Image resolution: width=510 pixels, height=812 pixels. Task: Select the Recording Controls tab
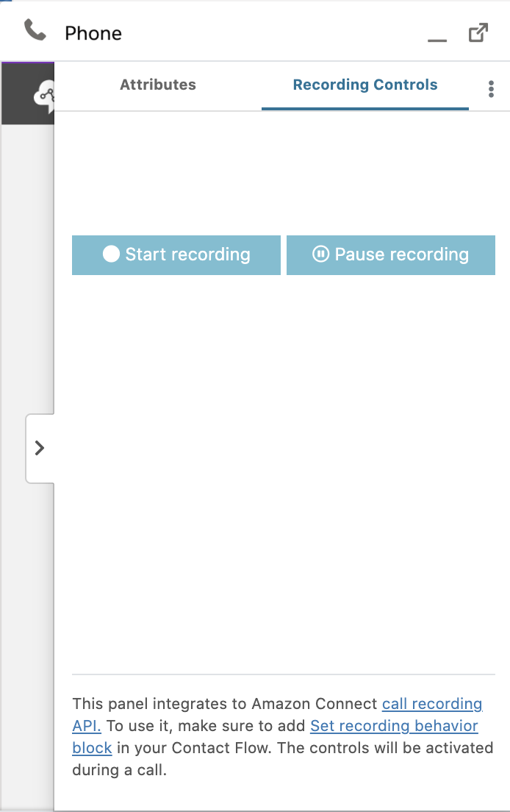coord(365,85)
